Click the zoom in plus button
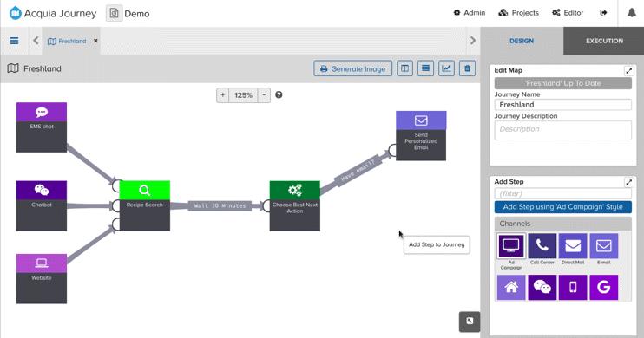Screen dimensions: 644x338 pyautogui.click(x=222, y=95)
